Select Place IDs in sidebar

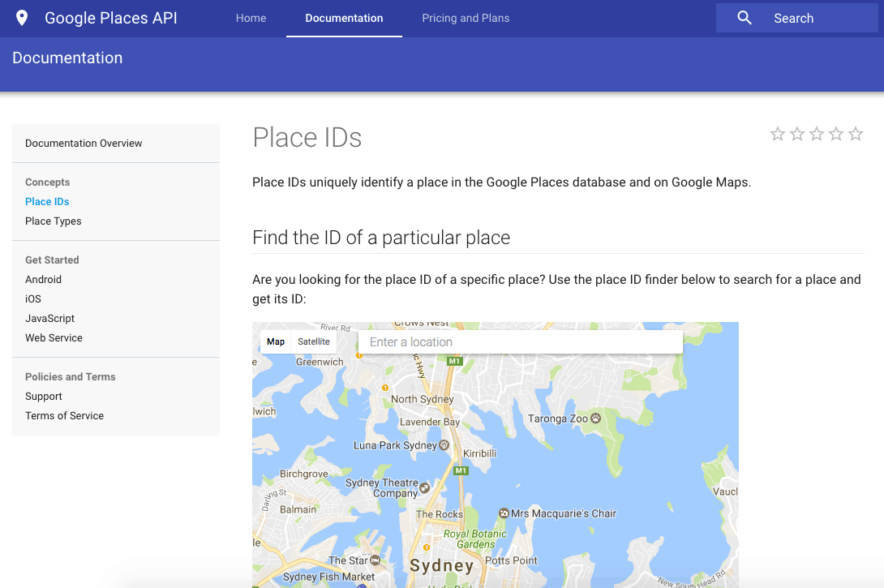click(x=47, y=201)
